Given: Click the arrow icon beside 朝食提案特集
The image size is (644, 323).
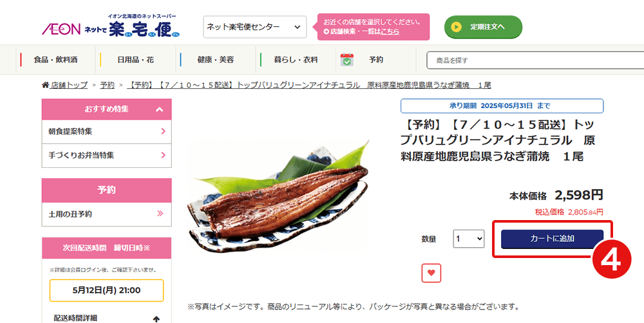Looking at the screenshot, I should pos(163,131).
